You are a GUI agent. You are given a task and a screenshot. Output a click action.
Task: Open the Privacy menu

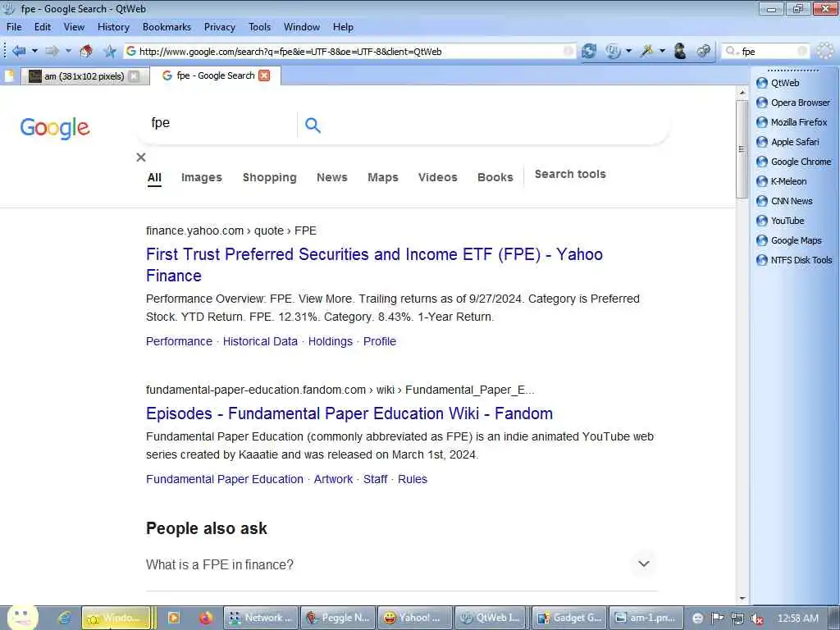tap(220, 27)
